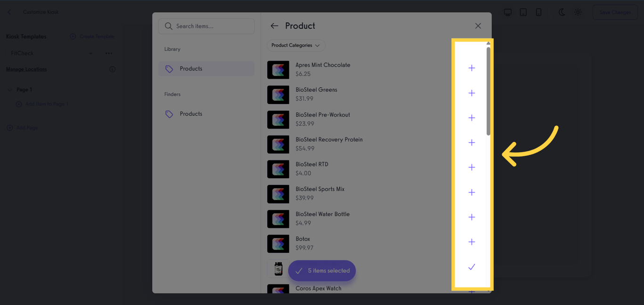The height and width of the screenshot is (305, 644).
Task: Select the mobile phone preview icon
Action: click(539, 12)
